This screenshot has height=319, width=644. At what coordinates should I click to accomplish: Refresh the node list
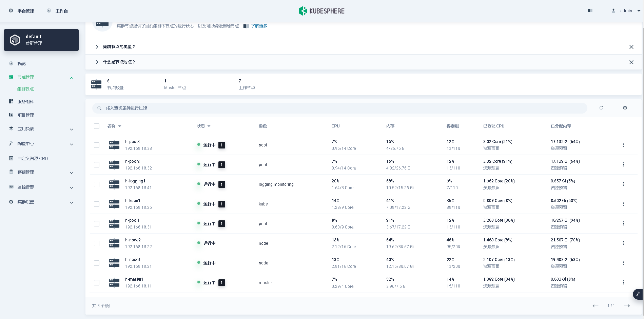click(x=601, y=108)
